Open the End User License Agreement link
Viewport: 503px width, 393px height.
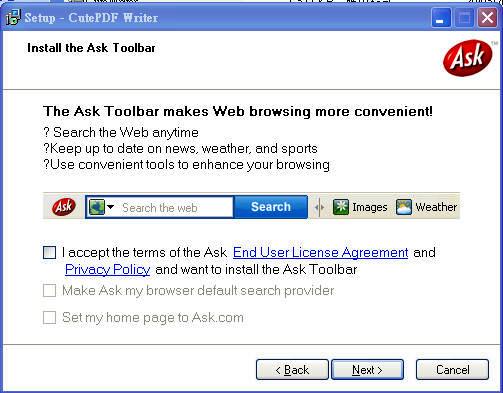320,253
